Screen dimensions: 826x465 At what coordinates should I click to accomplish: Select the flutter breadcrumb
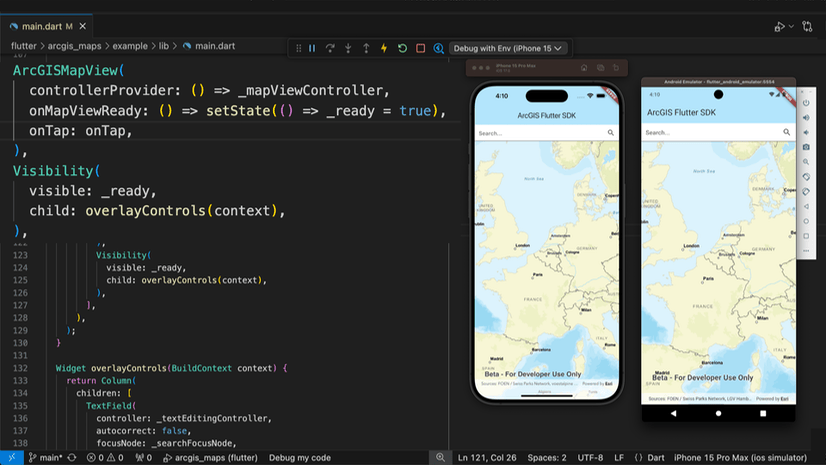tap(24, 46)
